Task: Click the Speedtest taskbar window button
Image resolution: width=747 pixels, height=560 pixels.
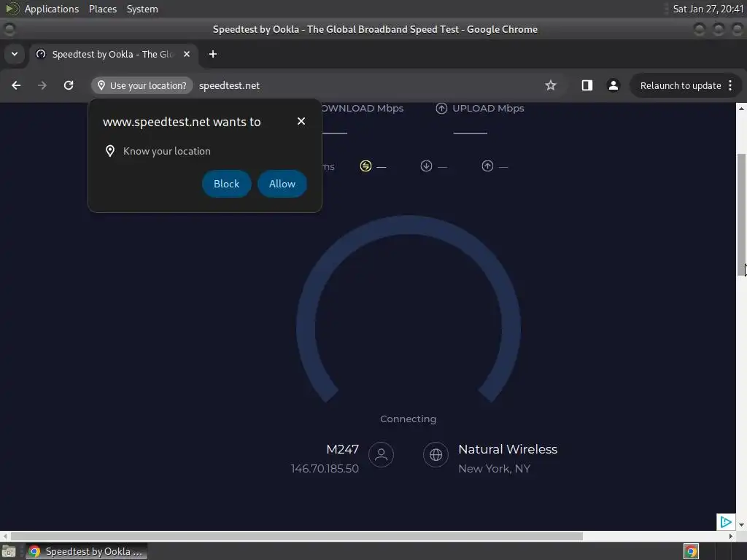Action: (x=86, y=551)
